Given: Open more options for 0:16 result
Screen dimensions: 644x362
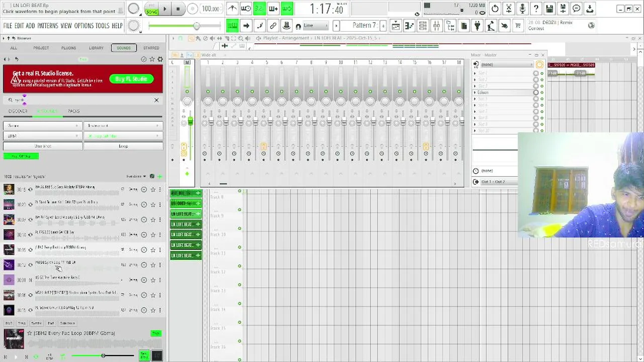Looking at the screenshot, I should (x=160, y=295).
